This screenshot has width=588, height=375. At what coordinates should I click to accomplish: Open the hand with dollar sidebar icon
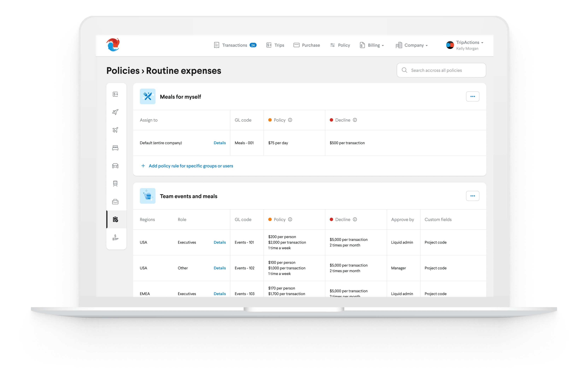coord(115,237)
